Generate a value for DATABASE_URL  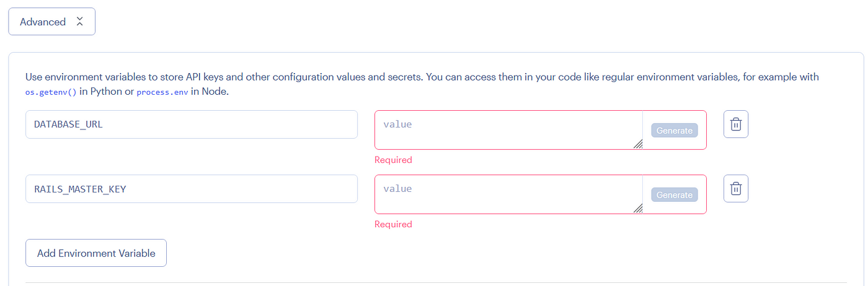(x=675, y=131)
